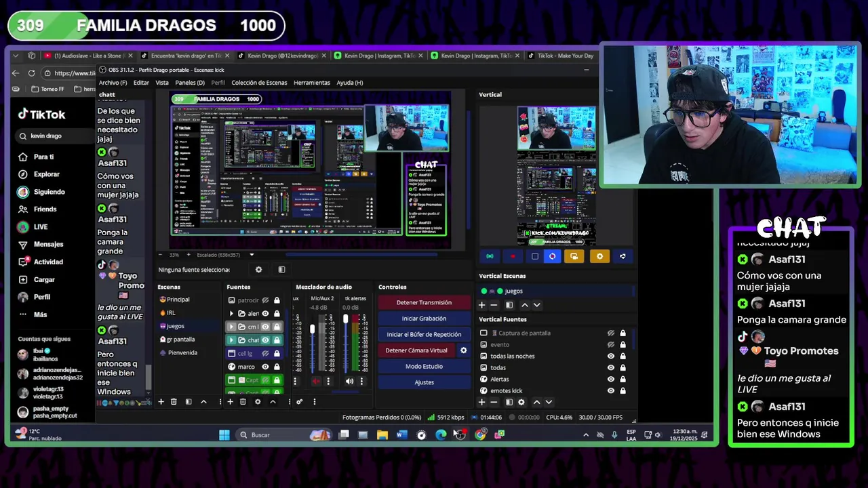The height and width of the screenshot is (488, 868).
Task: Open LIVE in TikTok sidebar
Action: 41,226
